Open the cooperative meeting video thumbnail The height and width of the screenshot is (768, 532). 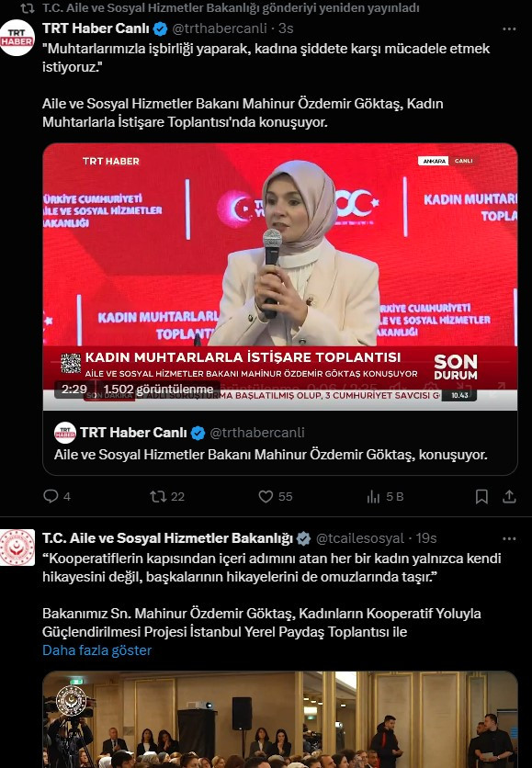(279, 719)
